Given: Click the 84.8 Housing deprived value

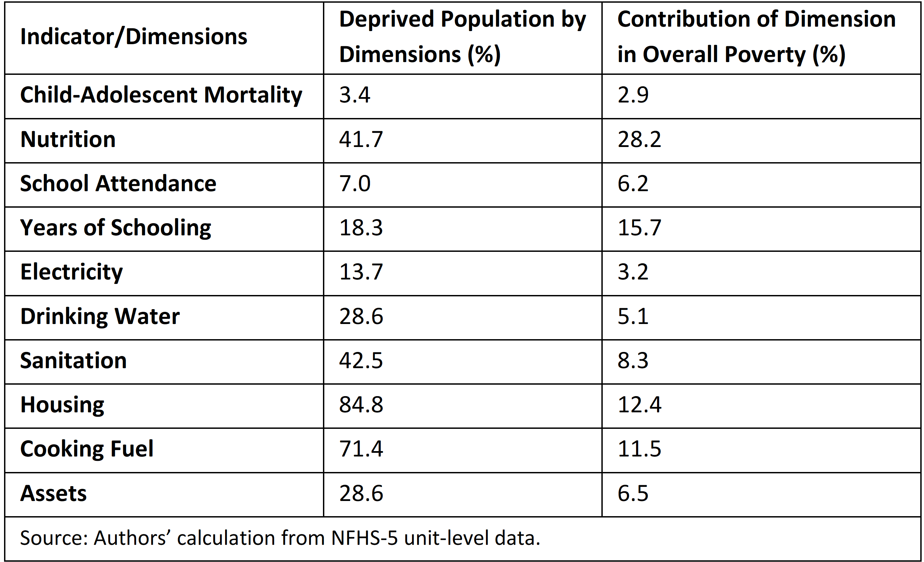Looking at the screenshot, I should click(361, 405).
